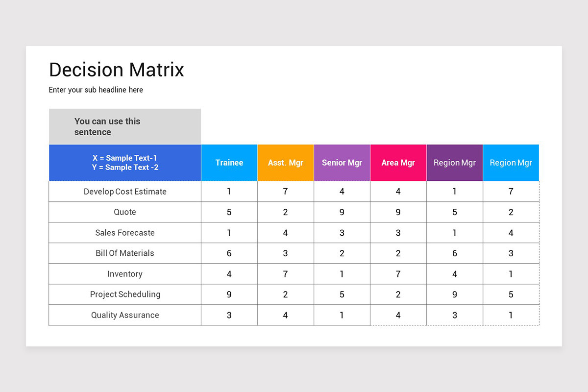
Task: Select the Trainee cell in Project Scheduling row
Action: [x=229, y=294]
